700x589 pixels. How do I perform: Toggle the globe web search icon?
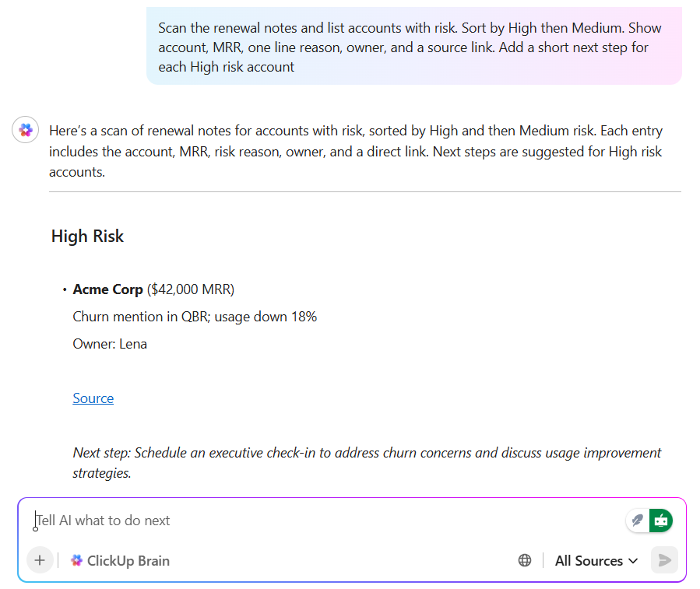525,560
